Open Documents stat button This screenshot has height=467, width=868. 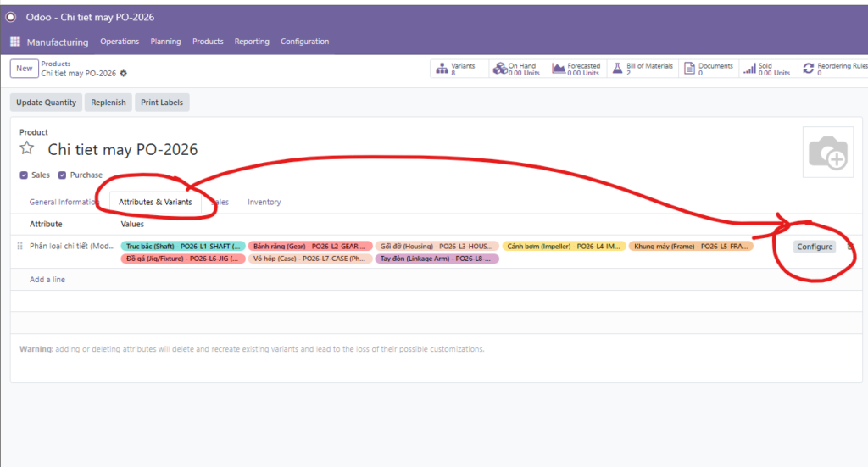[709, 69]
